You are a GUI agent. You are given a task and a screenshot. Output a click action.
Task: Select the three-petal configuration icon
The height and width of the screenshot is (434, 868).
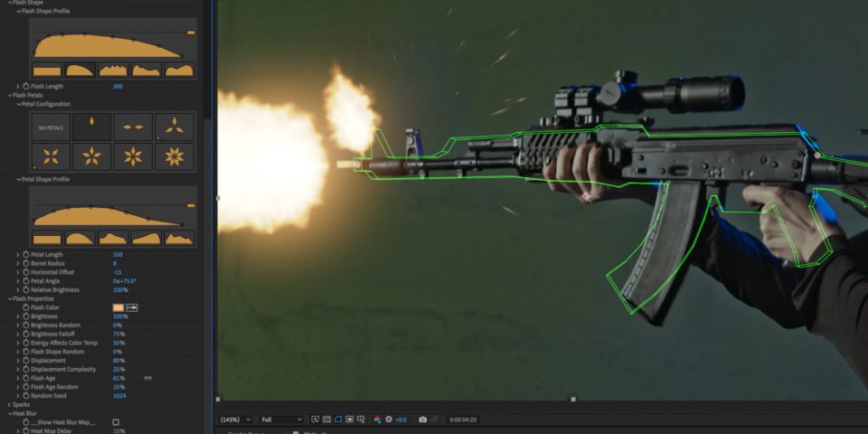pyautogui.click(x=175, y=127)
